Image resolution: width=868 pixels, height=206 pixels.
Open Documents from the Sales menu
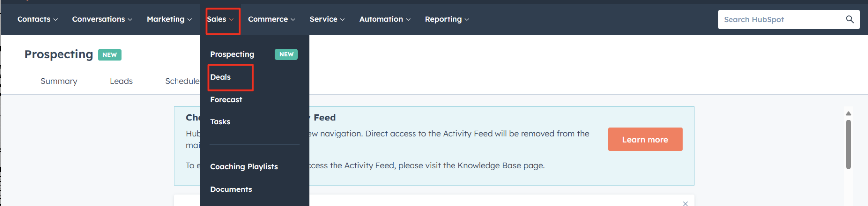tap(231, 189)
